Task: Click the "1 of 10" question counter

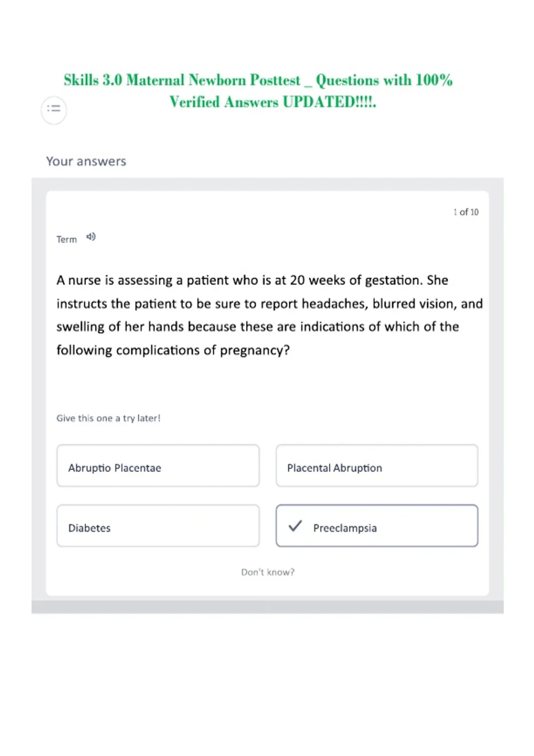Action: [466, 212]
